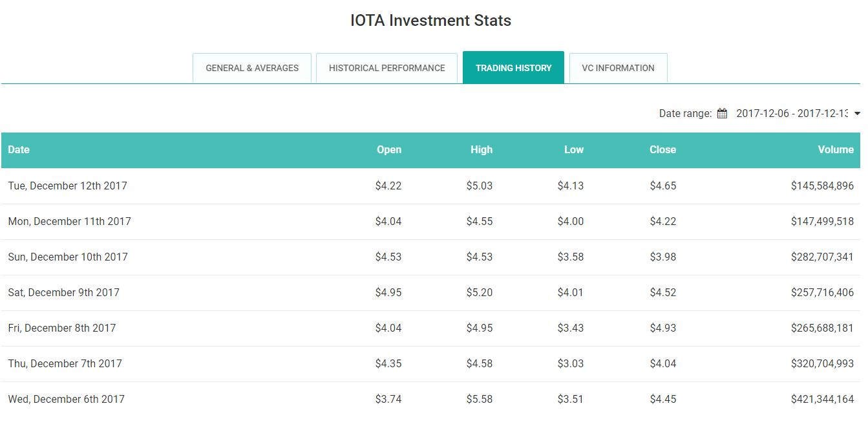Click the Close column header
The width and height of the screenshot is (868, 439).
click(662, 150)
